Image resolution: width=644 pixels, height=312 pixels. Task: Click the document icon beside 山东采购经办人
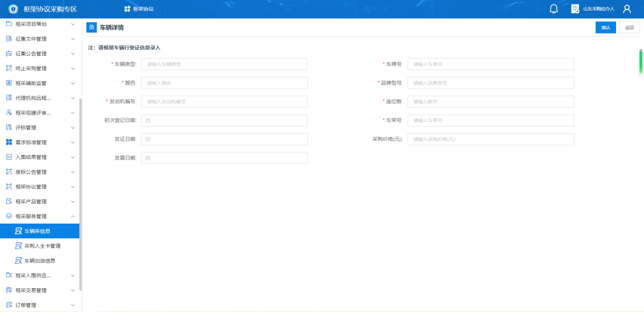575,9
